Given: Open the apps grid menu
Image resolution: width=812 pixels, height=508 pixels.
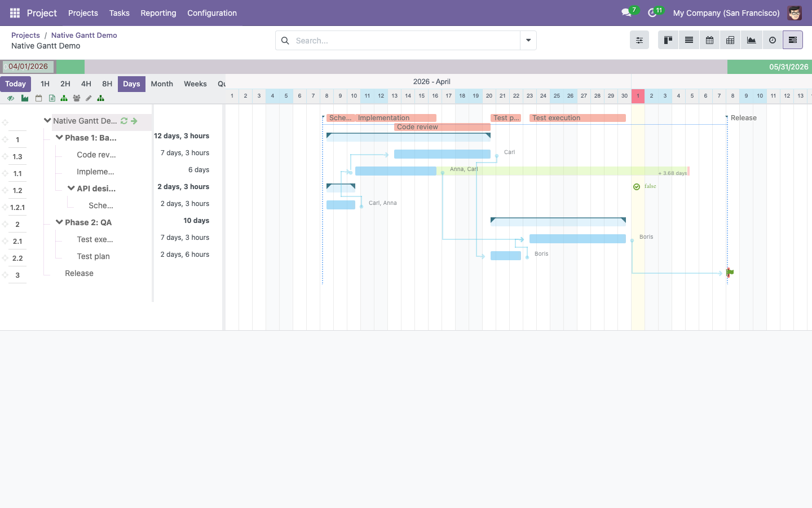Looking at the screenshot, I should pyautogui.click(x=15, y=13).
